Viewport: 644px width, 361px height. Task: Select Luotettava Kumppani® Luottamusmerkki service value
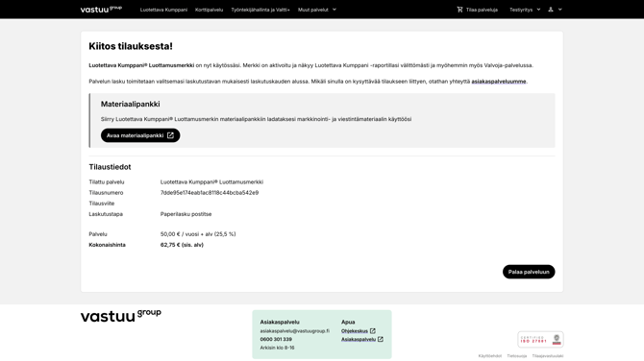pyautogui.click(x=211, y=181)
